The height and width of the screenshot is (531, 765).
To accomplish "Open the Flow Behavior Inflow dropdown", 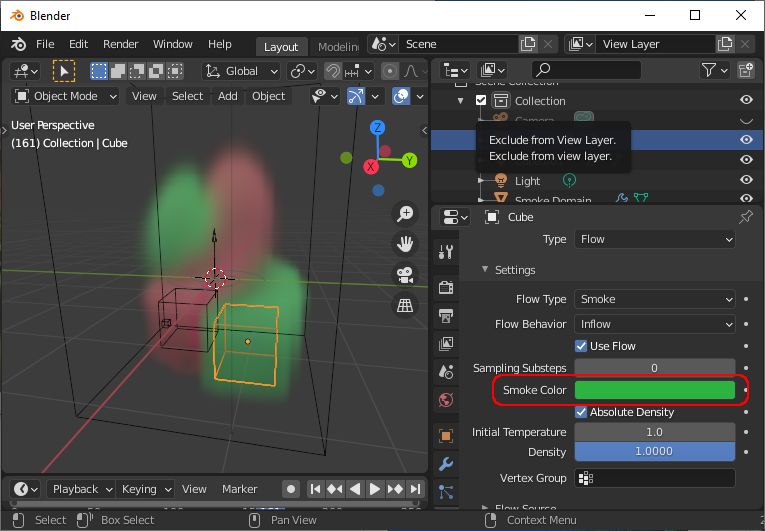I will [655, 324].
